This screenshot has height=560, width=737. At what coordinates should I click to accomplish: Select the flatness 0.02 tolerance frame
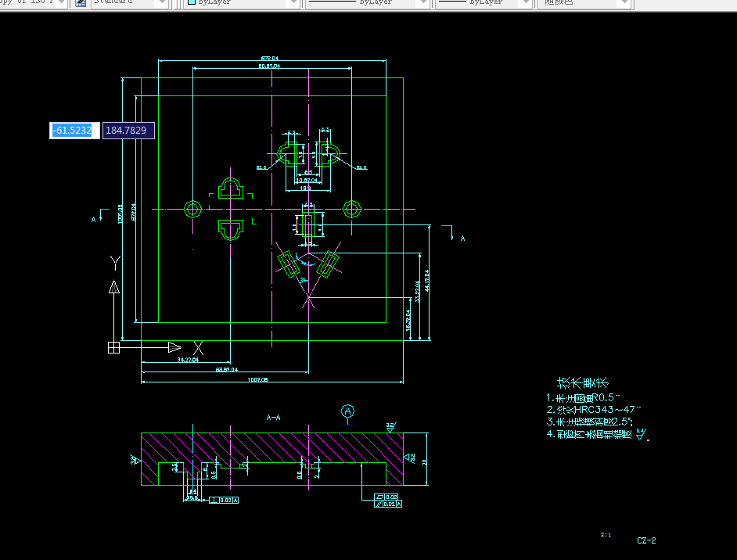386,497
